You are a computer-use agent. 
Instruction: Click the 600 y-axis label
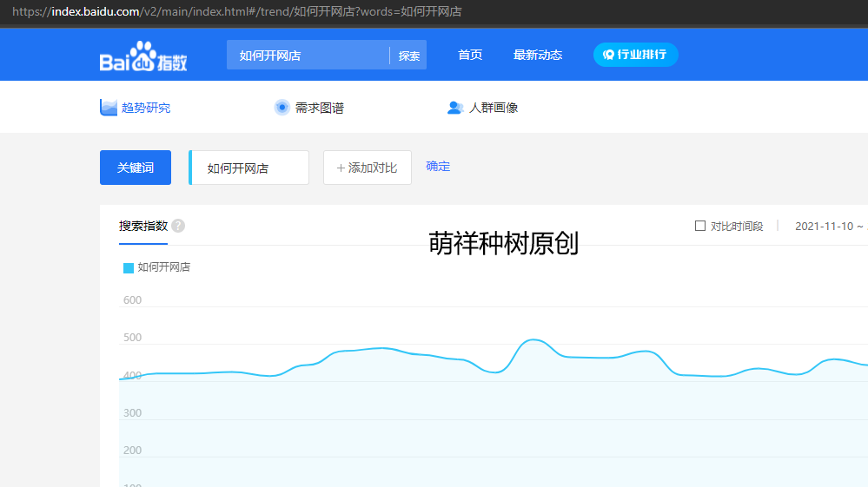132,300
